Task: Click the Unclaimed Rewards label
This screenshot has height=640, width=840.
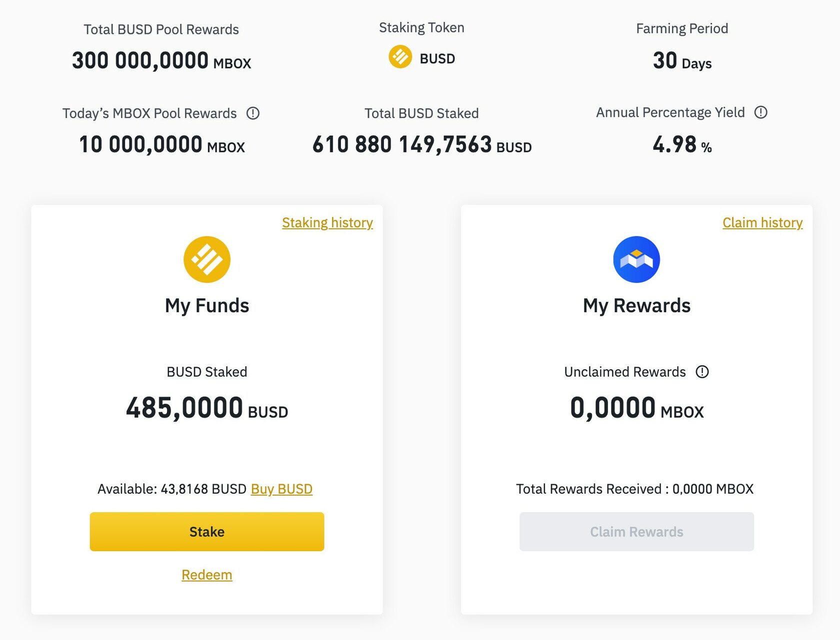Action: (x=625, y=372)
